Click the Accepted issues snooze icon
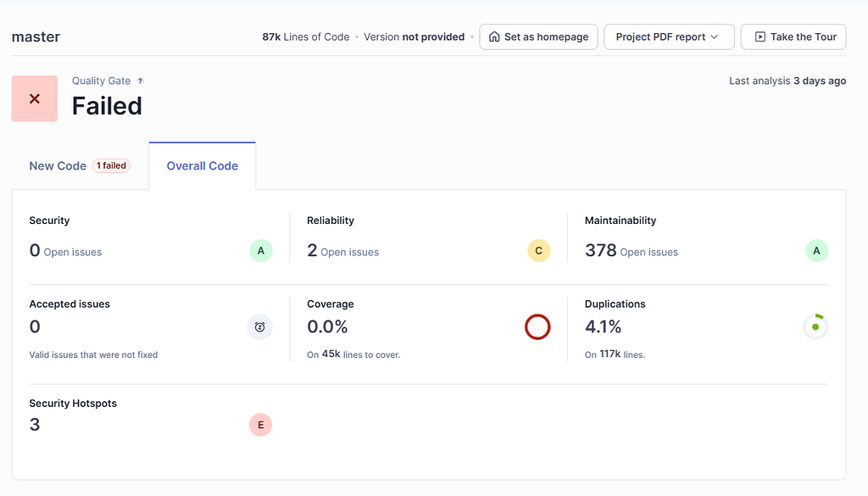Viewport: 868px width, 496px height. click(x=260, y=326)
